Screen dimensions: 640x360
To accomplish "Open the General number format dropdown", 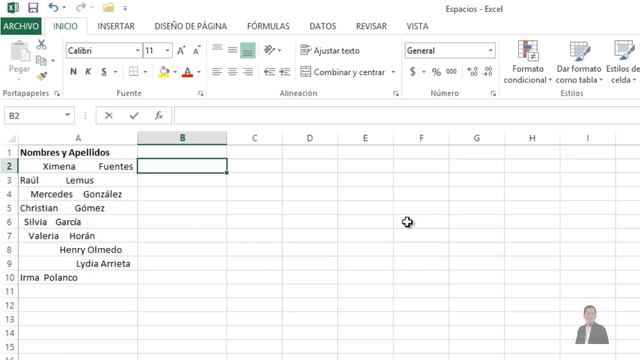I will (490, 51).
